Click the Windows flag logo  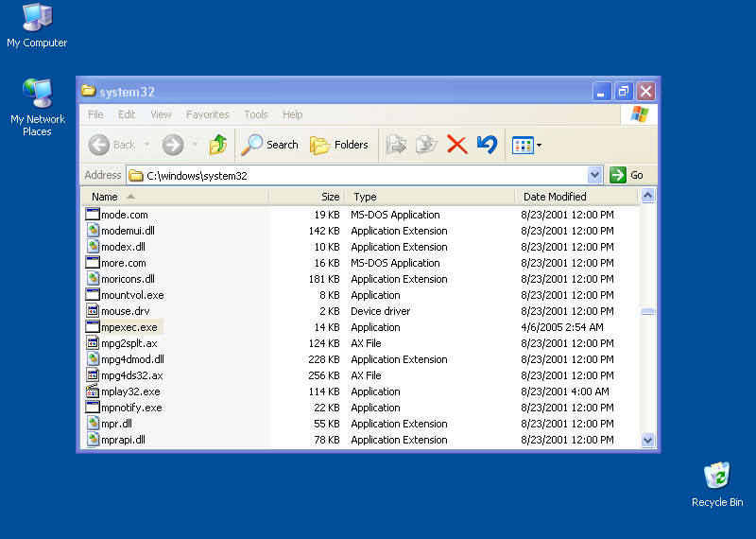[640, 114]
